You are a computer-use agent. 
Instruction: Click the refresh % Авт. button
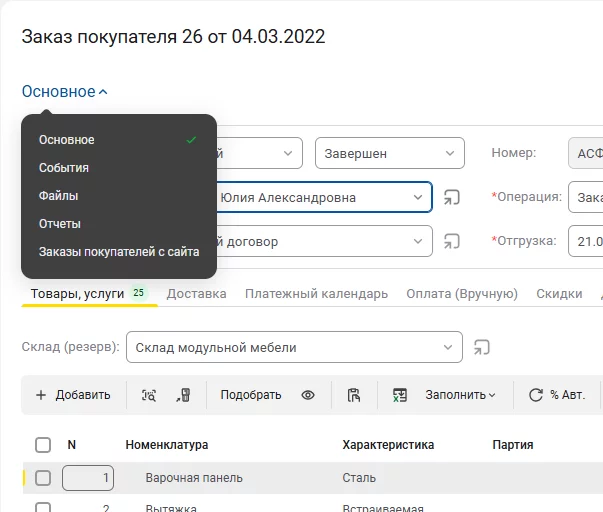[556, 395]
